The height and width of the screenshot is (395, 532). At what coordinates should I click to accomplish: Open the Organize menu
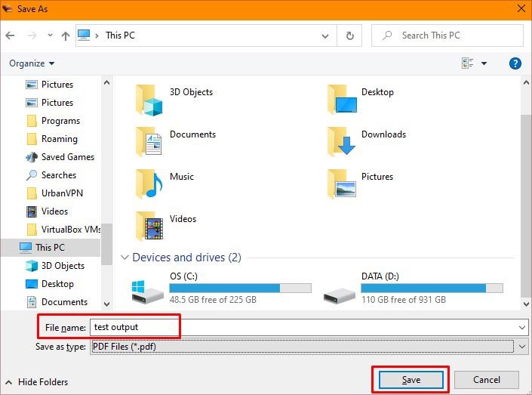coord(32,63)
